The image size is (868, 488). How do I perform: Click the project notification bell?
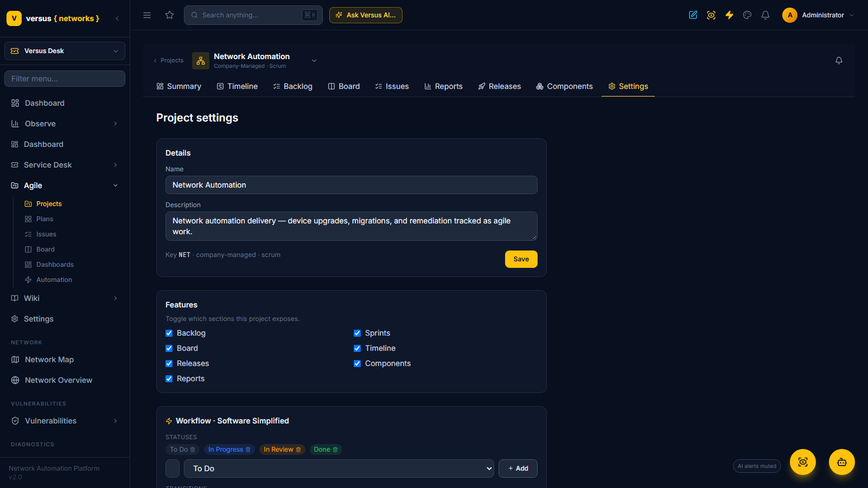839,60
